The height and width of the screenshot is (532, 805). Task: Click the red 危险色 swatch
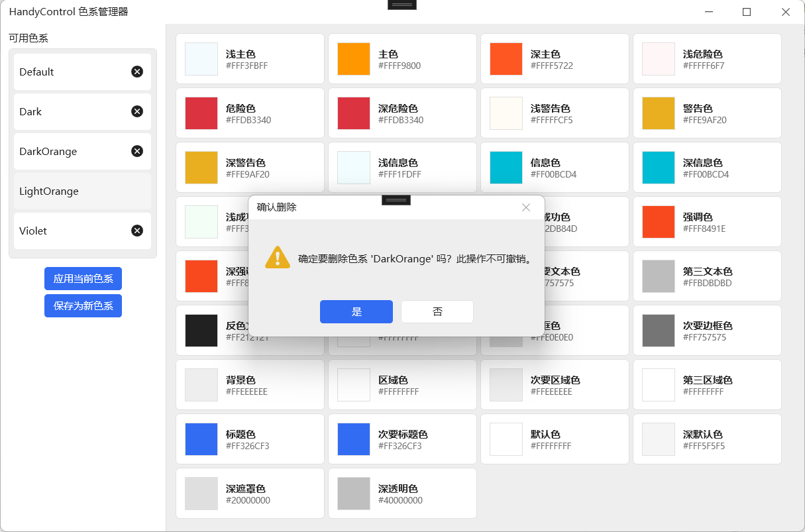[x=201, y=113]
